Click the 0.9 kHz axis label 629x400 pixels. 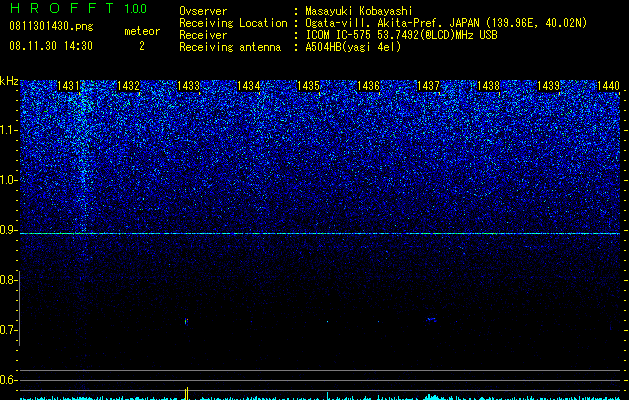pyautogui.click(x=8, y=230)
